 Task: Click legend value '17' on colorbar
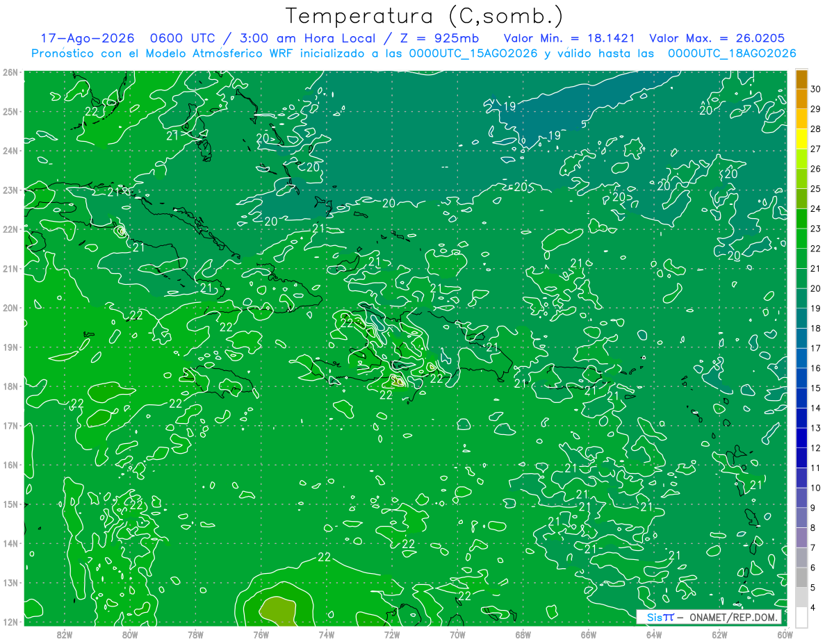(x=815, y=348)
